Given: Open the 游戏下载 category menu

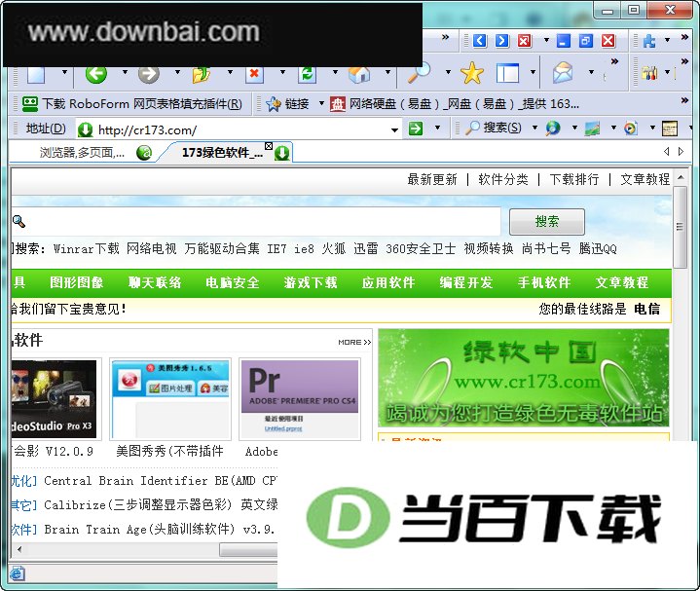Looking at the screenshot, I should [x=311, y=282].
